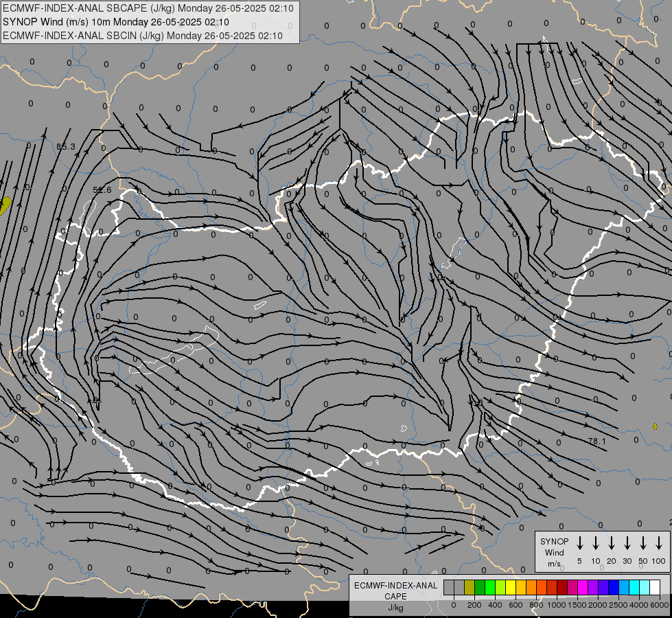Pick the purple CAPE legend swatch

[592, 587]
